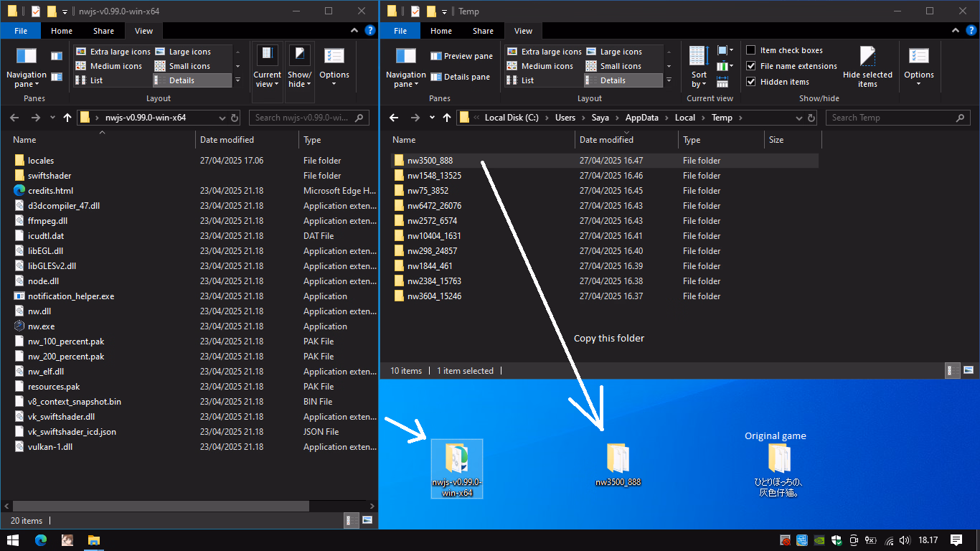Go back in the nwjs window

pos(14,118)
